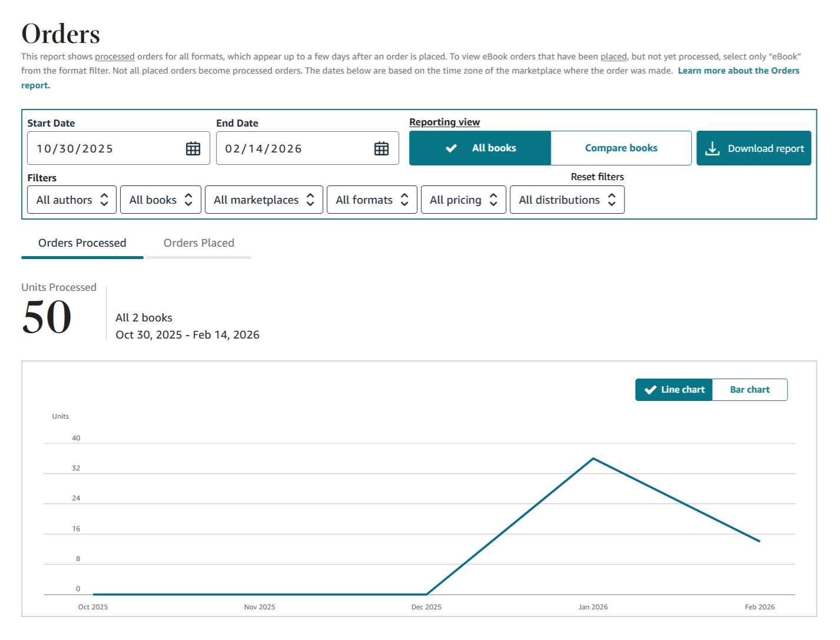Click the All pricing up-down arrows icon
840x640 pixels.
tap(493, 200)
